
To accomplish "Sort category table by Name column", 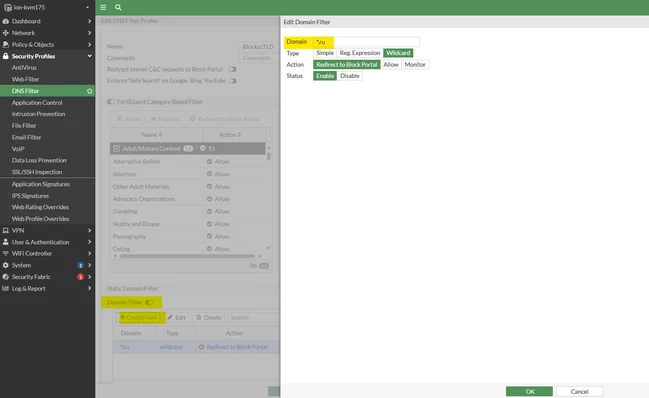I will tap(152, 135).
